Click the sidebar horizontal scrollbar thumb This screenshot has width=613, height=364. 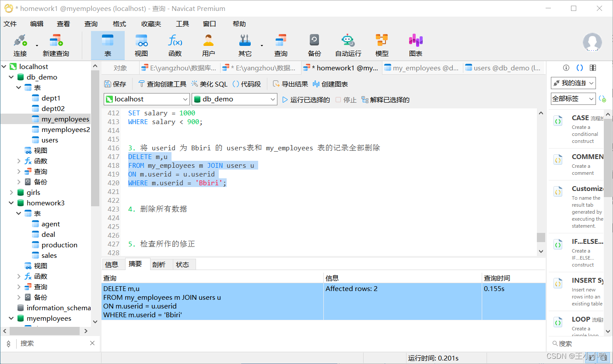(44, 331)
